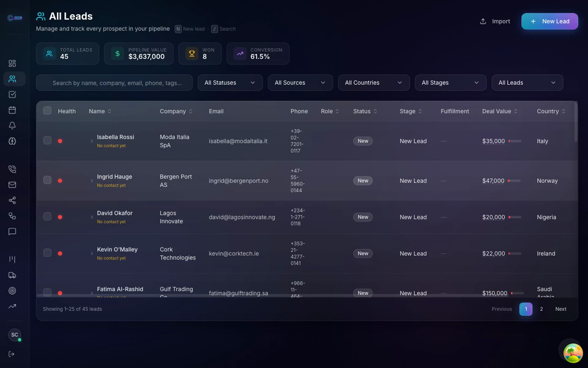This screenshot has width=588, height=368.
Task: Open page 2 of the leads list
Action: coord(541,309)
